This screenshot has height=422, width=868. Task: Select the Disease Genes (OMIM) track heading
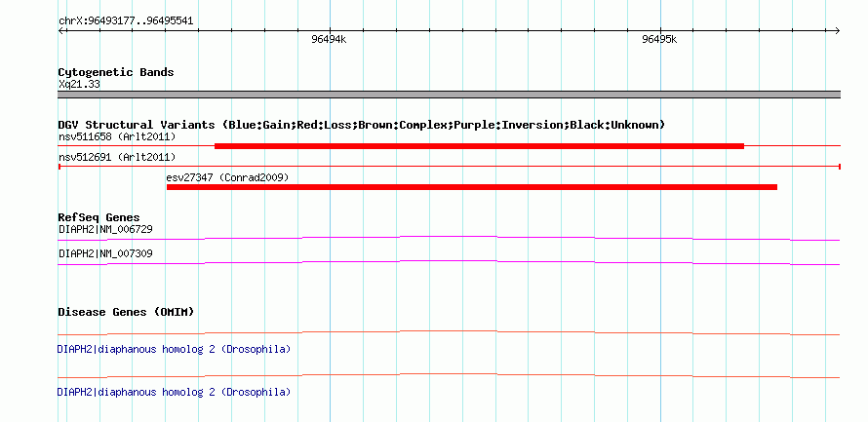[x=126, y=312]
